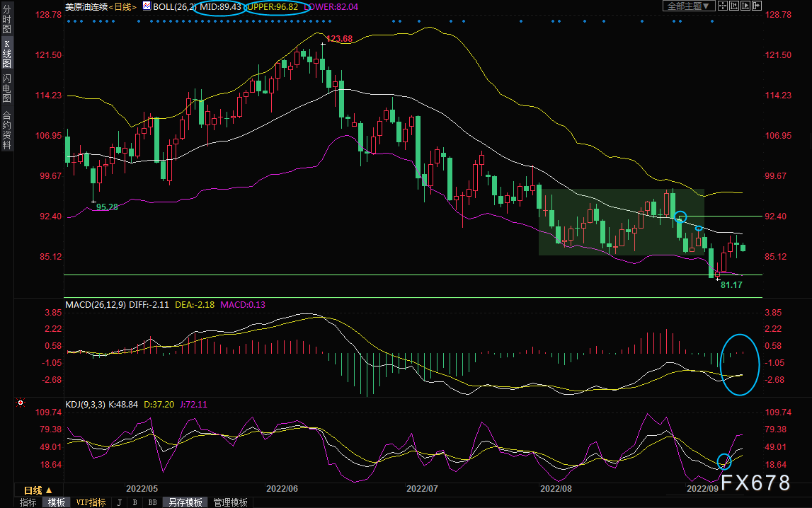Select the K线图 sidebar tab

pos(7,54)
